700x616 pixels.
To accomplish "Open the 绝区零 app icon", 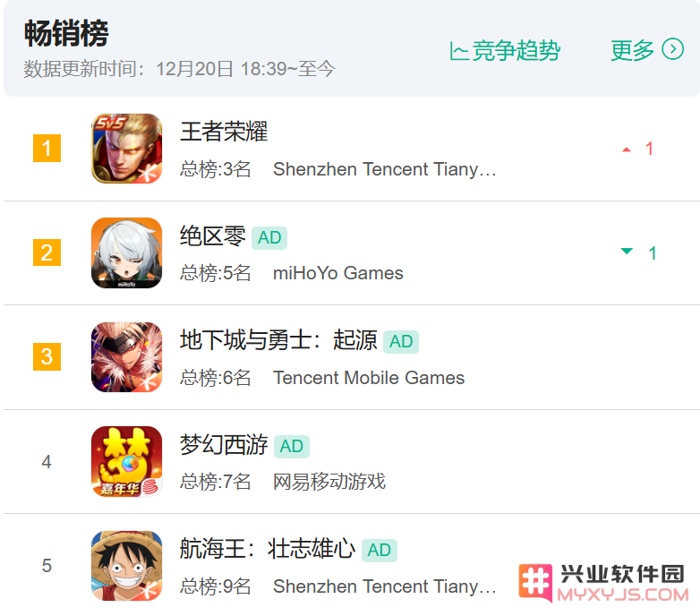I will click(x=126, y=252).
